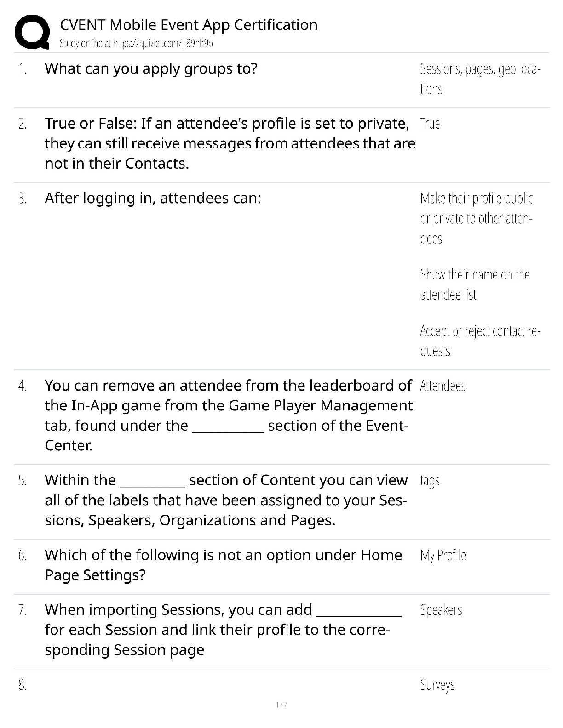Click the 'tags' answer text
Screen dimensions: 563x728
click(x=430, y=481)
